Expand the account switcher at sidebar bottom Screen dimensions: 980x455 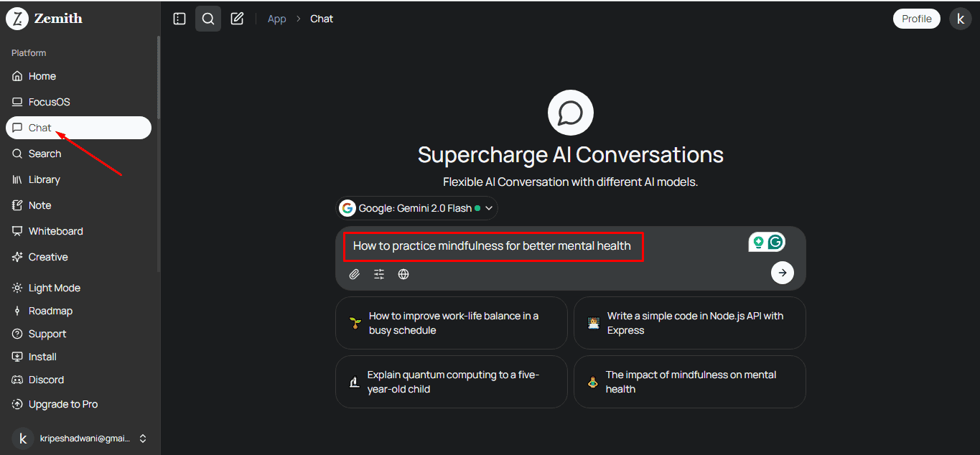[143, 438]
